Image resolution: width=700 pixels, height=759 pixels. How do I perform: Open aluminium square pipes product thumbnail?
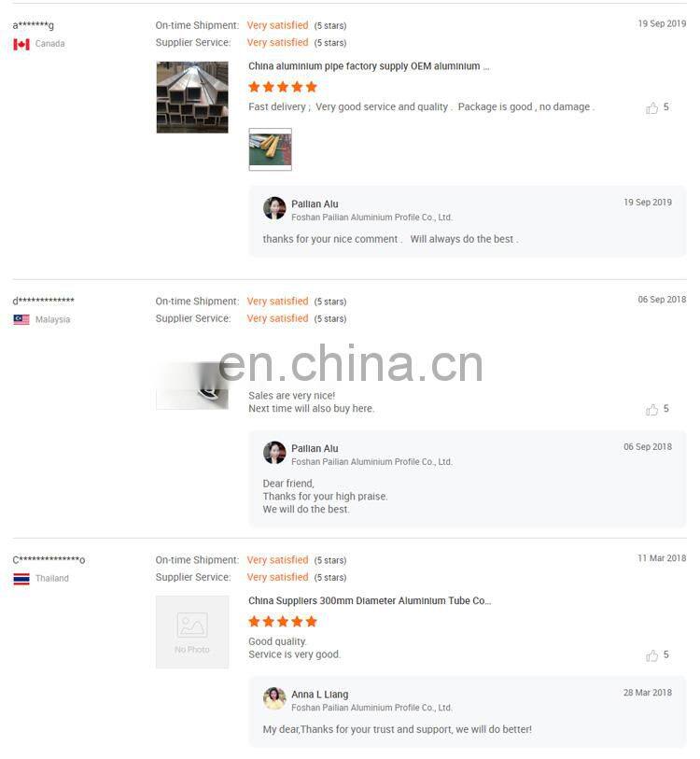tap(192, 97)
